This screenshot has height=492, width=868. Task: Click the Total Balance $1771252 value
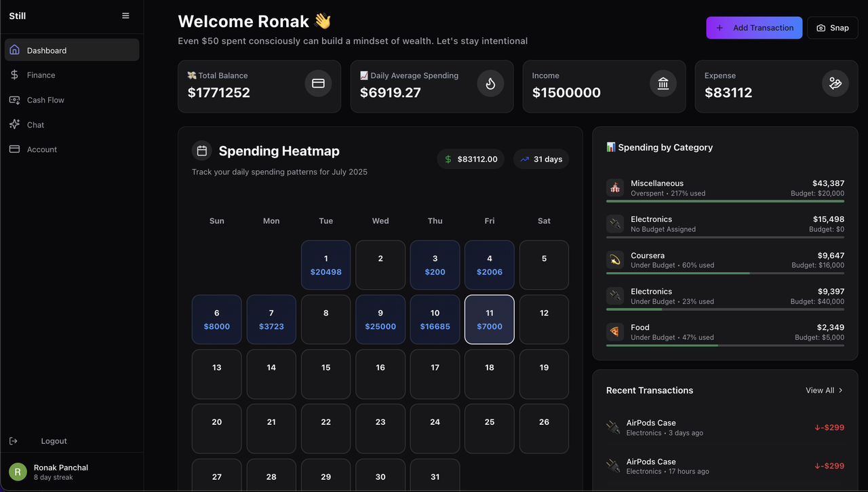219,92
